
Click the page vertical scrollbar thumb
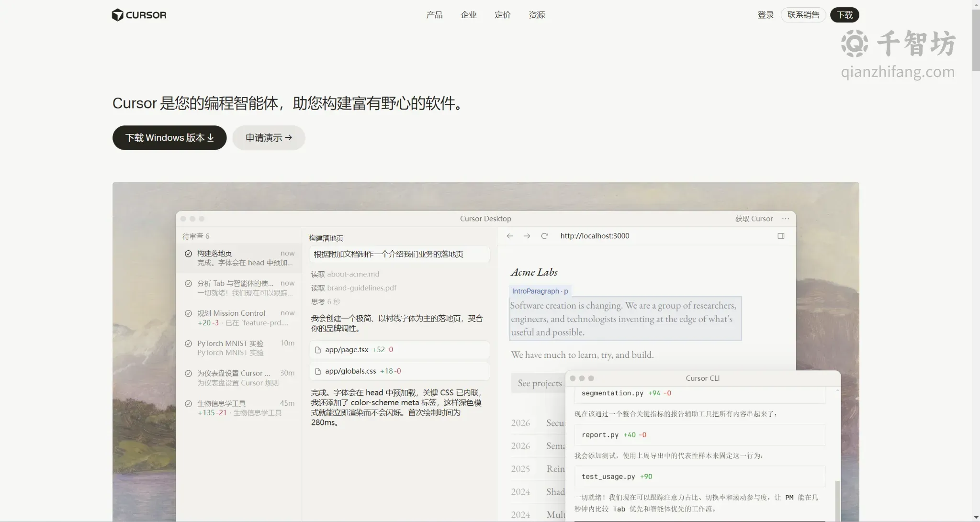[976, 41]
